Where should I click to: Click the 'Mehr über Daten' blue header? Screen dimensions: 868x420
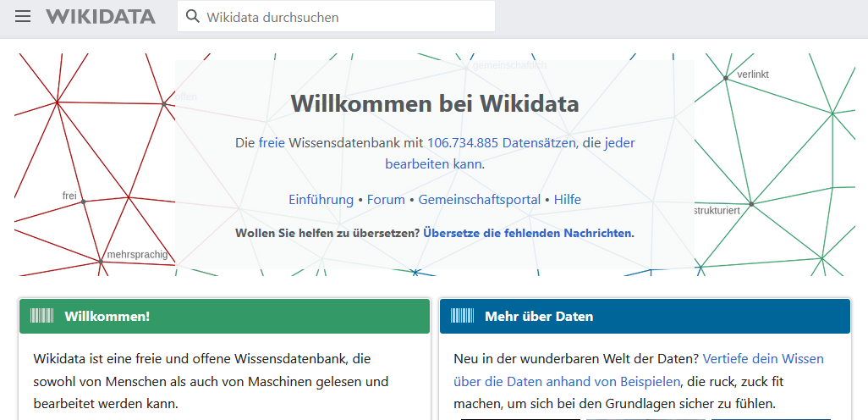[x=645, y=317]
